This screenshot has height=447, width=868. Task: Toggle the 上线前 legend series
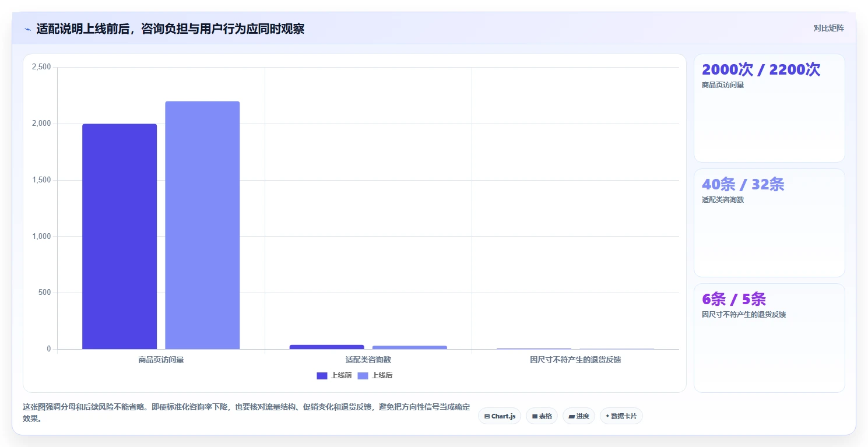334,375
